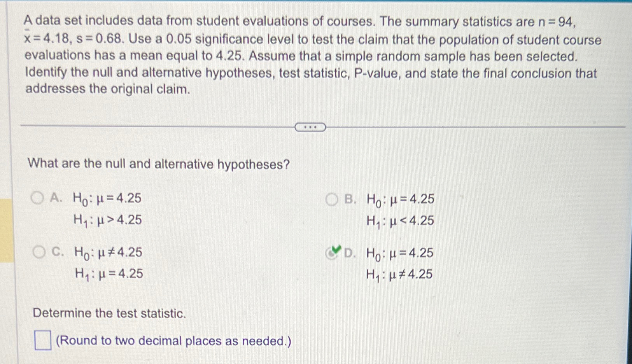This screenshot has height=364, width=632.
Task: Click the horizontal divider line under the problem
Action: click(x=156, y=126)
